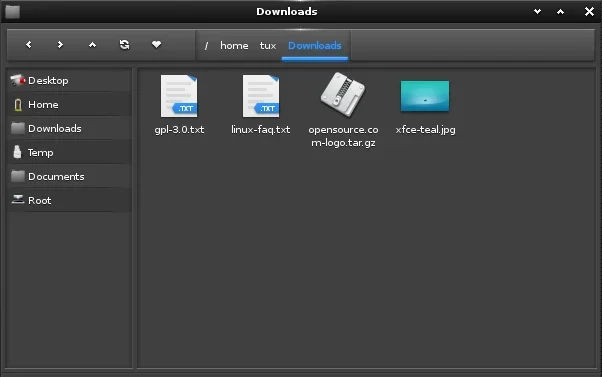Maximize the window with the up chevron
The image size is (602, 377).
[561, 12]
